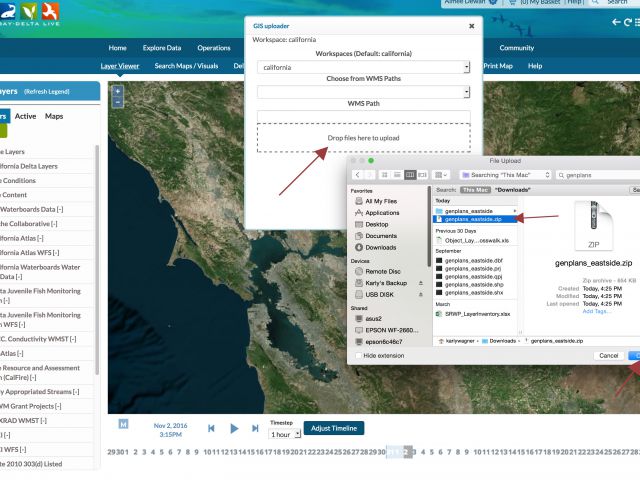Viewport: 640px width, 480px height.
Task: Switch File Upload to icon view
Action: click(384, 175)
